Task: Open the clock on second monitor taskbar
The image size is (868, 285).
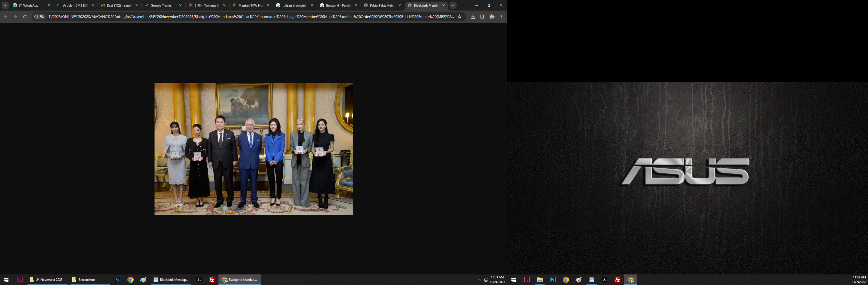Action: tap(859, 280)
